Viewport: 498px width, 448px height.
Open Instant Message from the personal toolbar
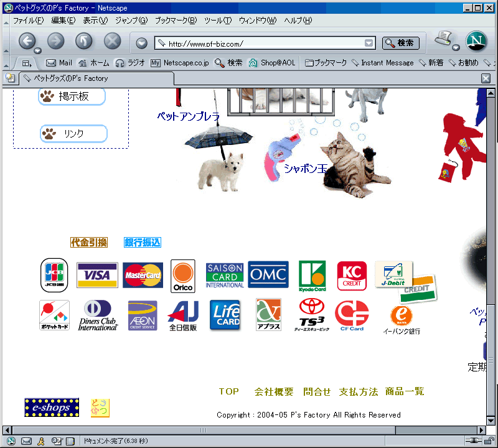(x=383, y=63)
